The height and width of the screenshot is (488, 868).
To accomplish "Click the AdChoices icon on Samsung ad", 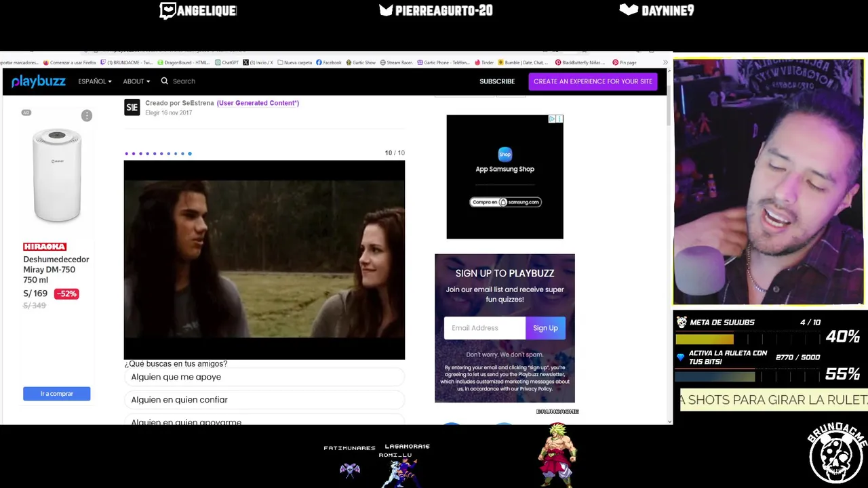I will click(x=553, y=119).
